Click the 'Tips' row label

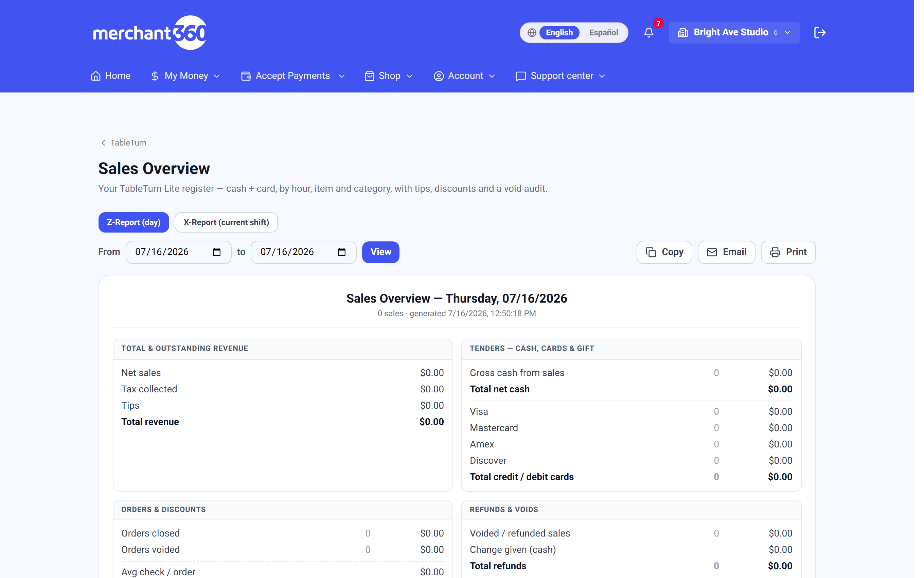[130, 406]
